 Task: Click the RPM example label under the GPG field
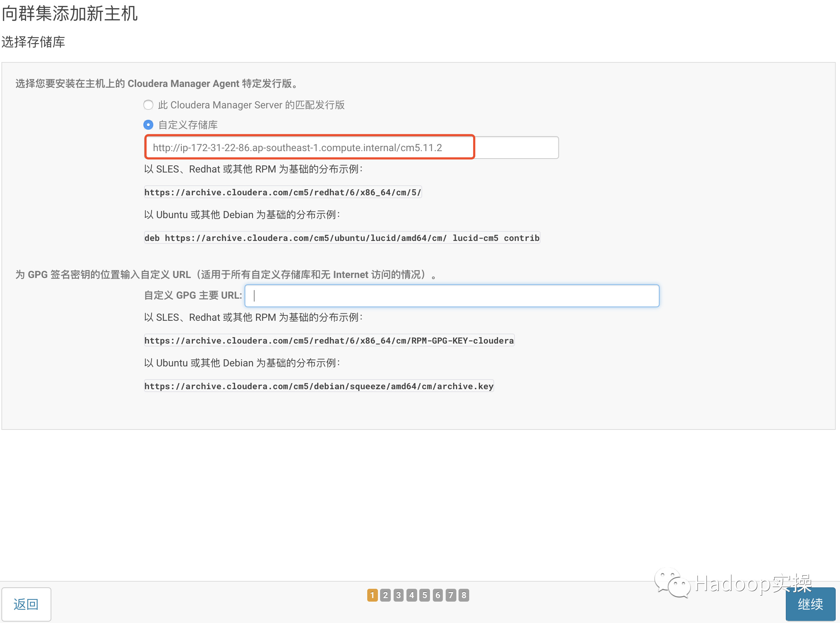coord(253,317)
